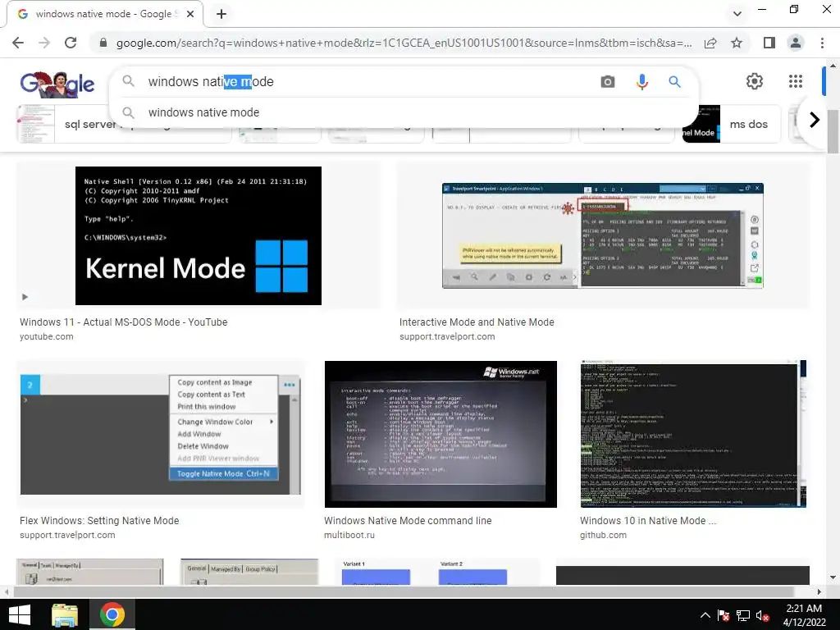Open the Google apps grid
The width and height of the screenshot is (840, 630).
click(796, 81)
